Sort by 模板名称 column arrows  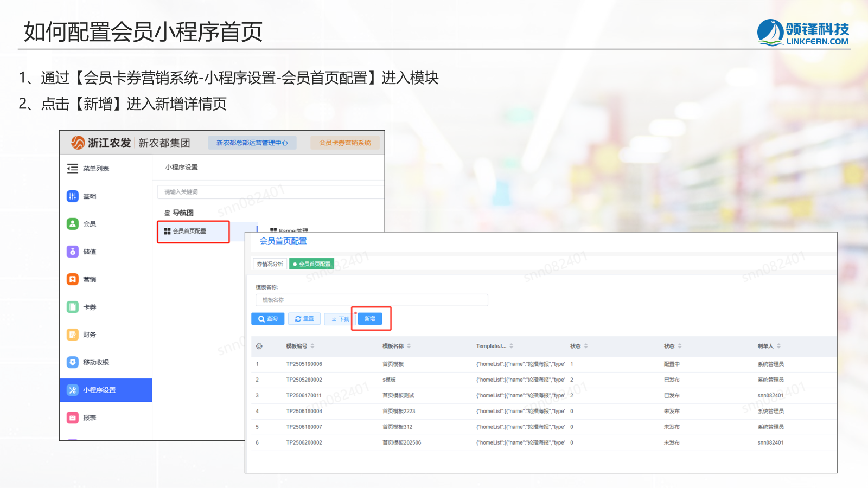(409, 346)
